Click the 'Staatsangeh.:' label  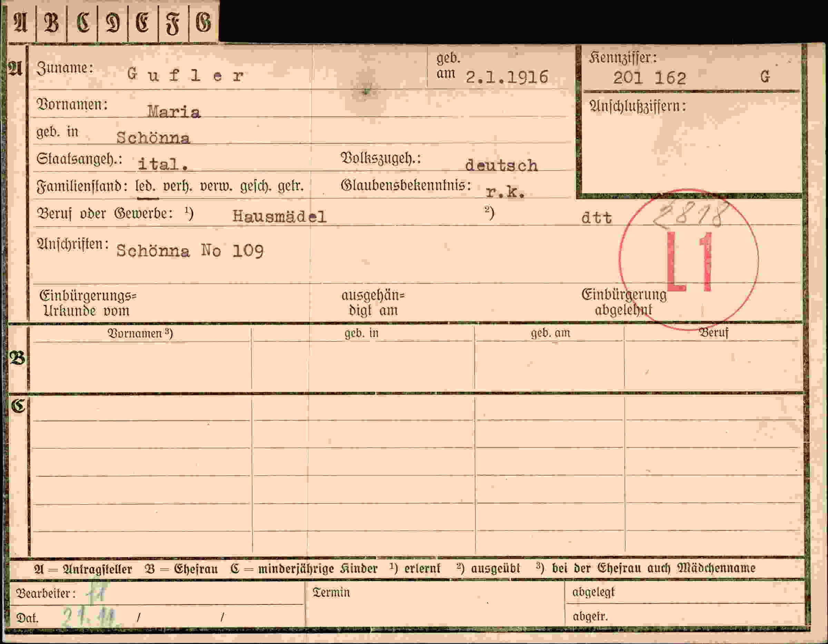pos(79,159)
